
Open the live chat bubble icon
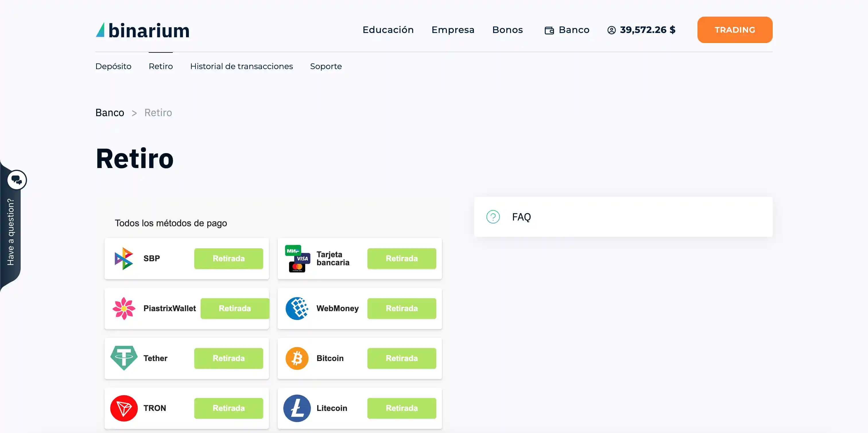[17, 180]
